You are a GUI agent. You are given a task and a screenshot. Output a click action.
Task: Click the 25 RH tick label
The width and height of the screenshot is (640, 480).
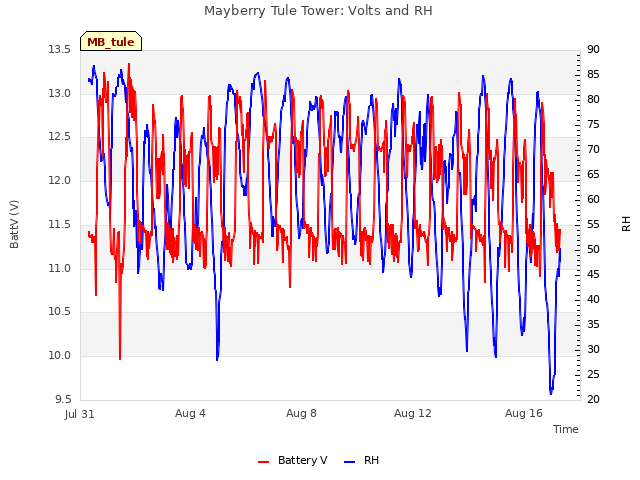click(x=593, y=374)
